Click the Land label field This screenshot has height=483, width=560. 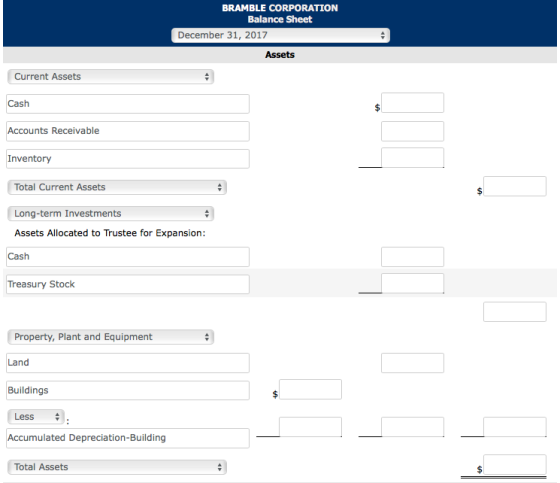point(128,363)
